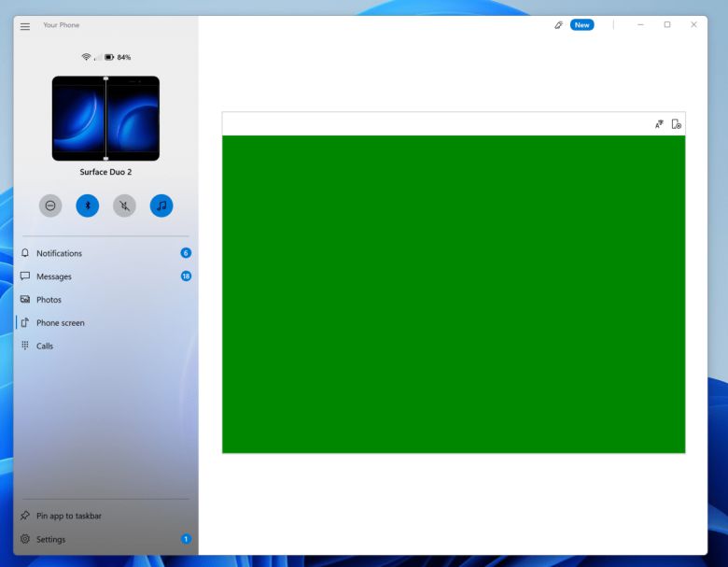728x567 pixels.
Task: Click the green phone screen display area
Action: click(454, 294)
